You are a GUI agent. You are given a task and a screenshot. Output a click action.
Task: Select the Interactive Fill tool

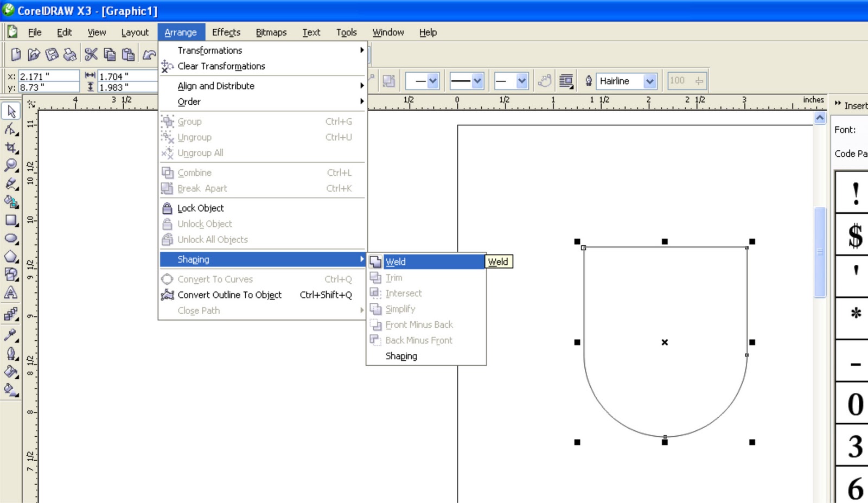[11, 390]
